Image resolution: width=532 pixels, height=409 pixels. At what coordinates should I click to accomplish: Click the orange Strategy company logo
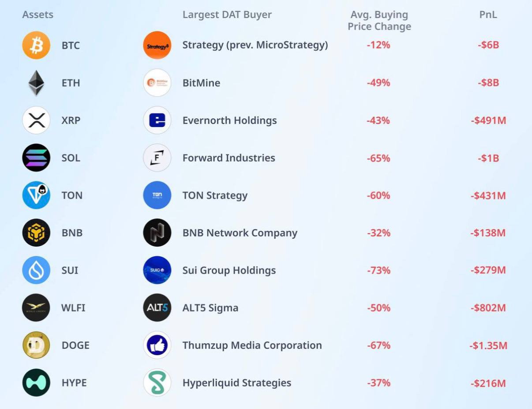click(x=157, y=45)
